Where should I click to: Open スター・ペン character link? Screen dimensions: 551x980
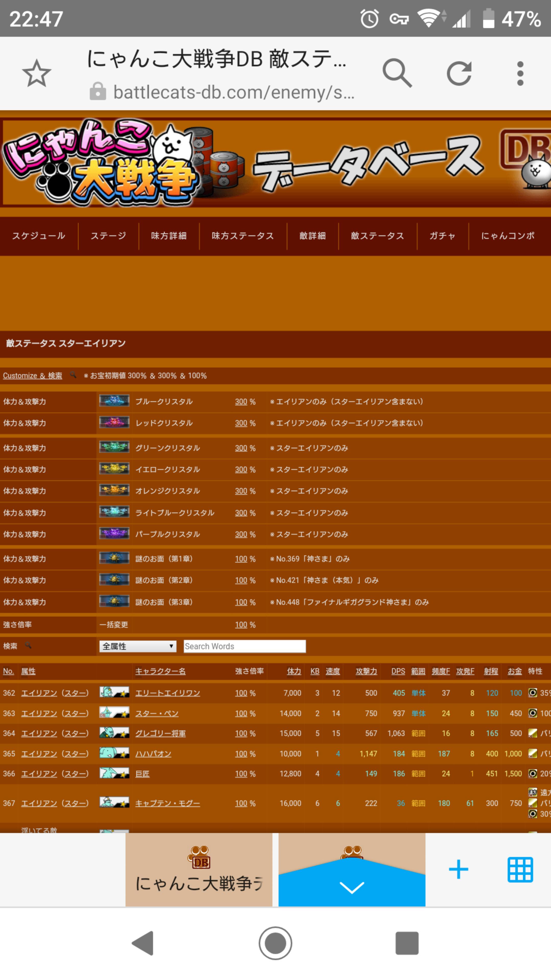pyautogui.click(x=157, y=713)
